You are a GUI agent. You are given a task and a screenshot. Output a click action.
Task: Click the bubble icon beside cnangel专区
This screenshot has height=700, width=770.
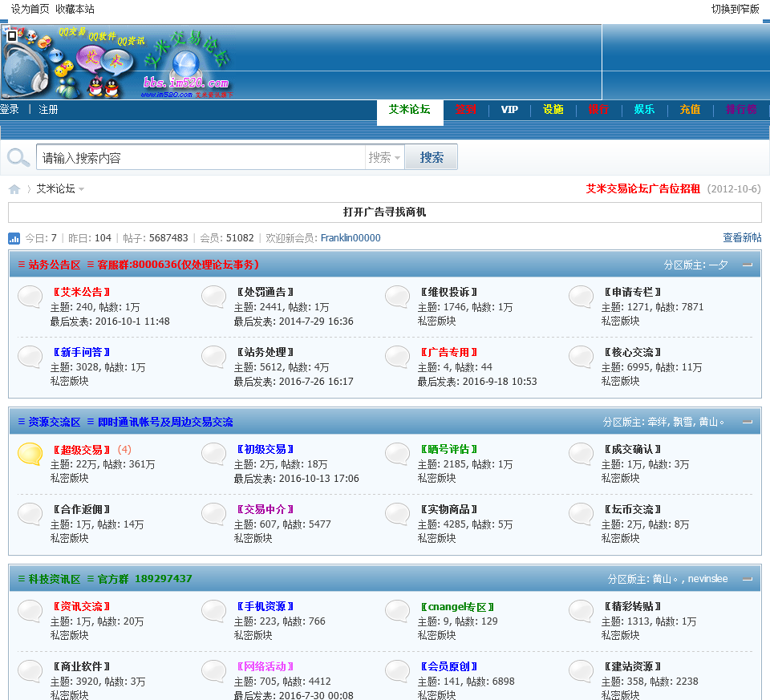click(x=397, y=611)
